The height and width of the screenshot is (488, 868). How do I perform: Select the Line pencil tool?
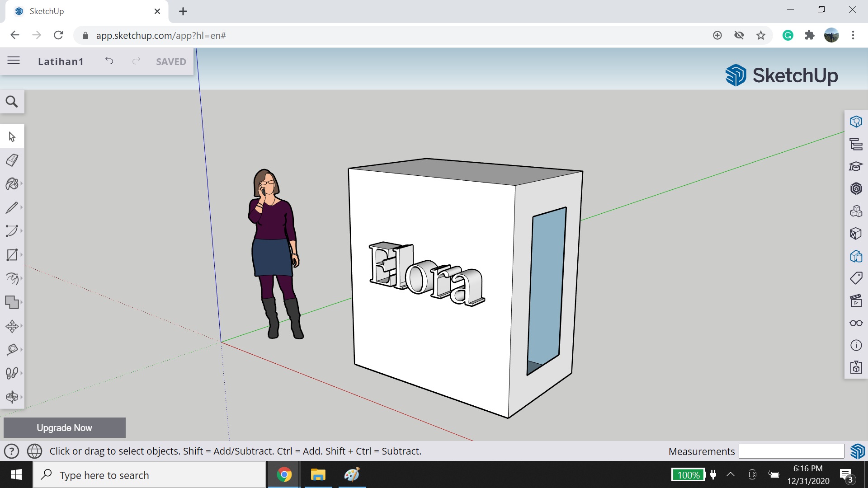pyautogui.click(x=11, y=207)
